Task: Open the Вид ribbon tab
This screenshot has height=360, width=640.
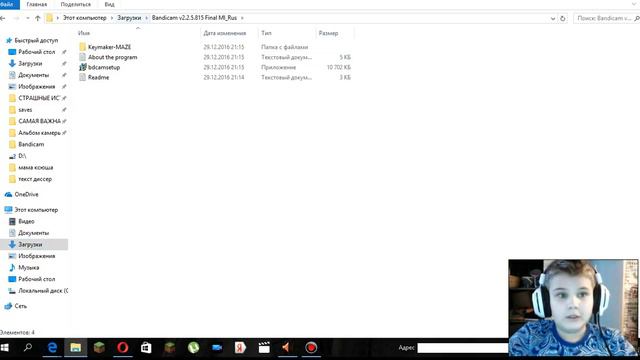Action: click(x=109, y=4)
